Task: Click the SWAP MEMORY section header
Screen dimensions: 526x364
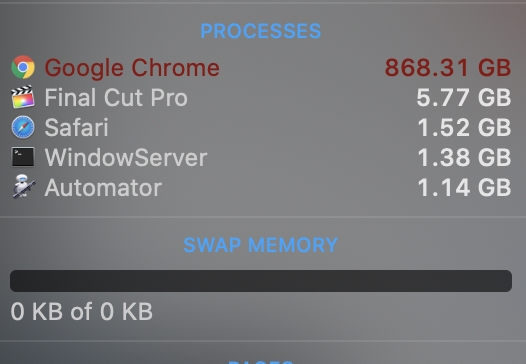Action: 261,245
